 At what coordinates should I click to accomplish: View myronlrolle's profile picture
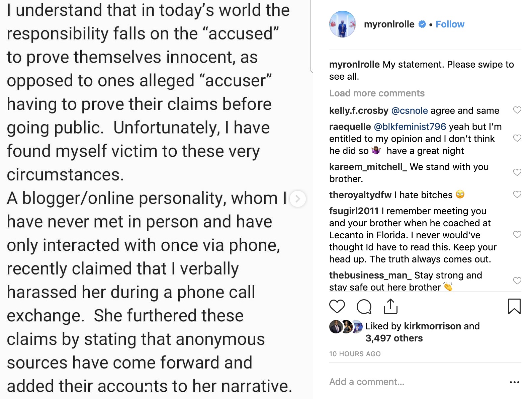(342, 24)
